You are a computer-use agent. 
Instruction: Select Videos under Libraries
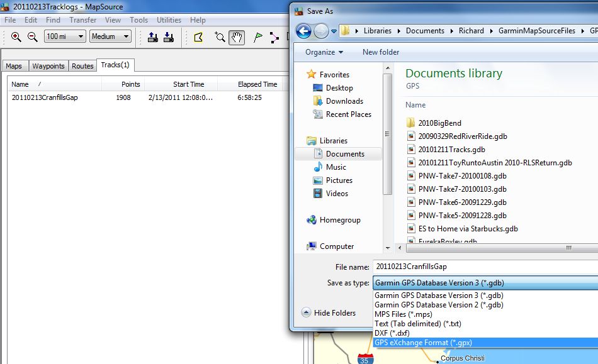330,194
